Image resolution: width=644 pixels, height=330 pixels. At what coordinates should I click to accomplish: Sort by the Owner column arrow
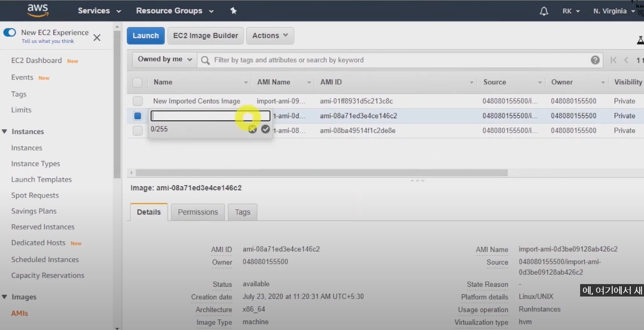(x=603, y=82)
